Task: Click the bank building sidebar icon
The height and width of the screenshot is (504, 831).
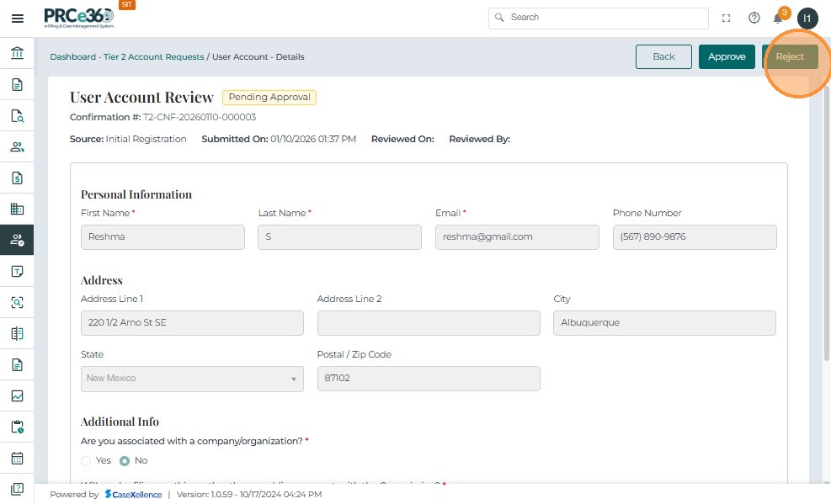Action: (17, 53)
